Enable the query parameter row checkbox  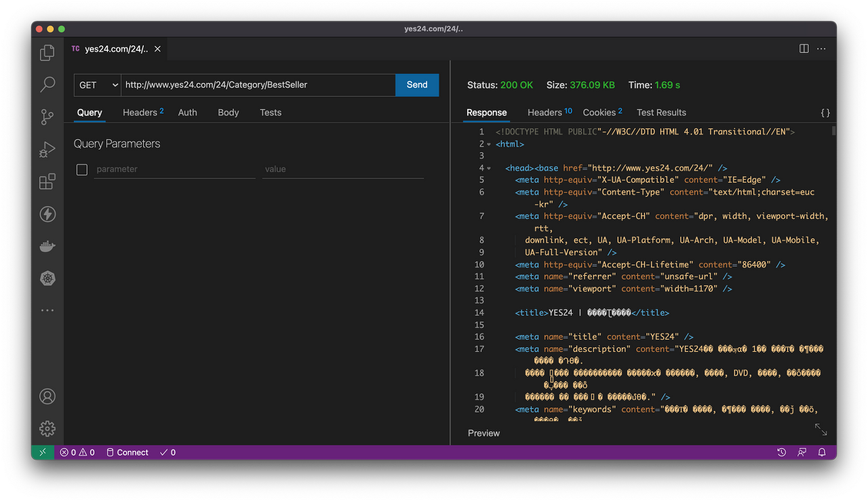coord(82,169)
